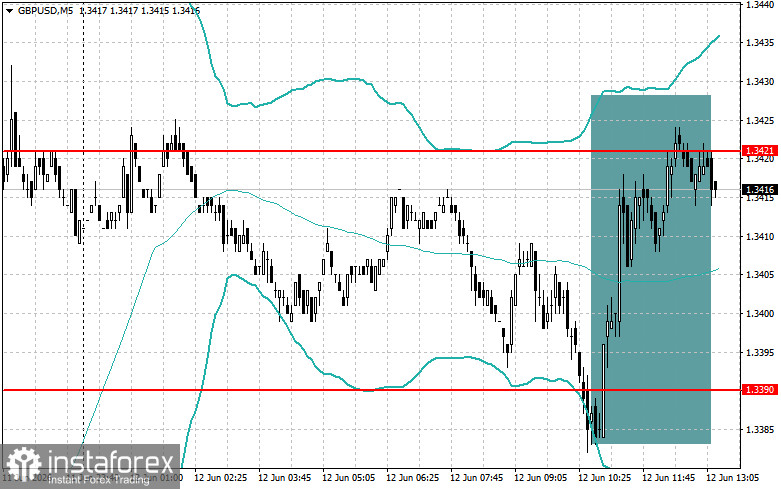Click the 12 Jun 06:25 time label
The image size is (781, 489).
413,478
